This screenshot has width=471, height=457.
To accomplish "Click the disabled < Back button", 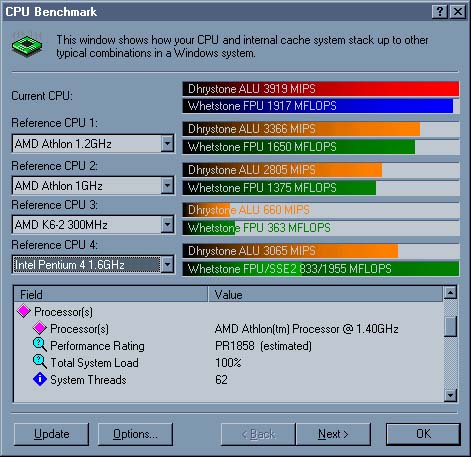I will tap(258, 434).
